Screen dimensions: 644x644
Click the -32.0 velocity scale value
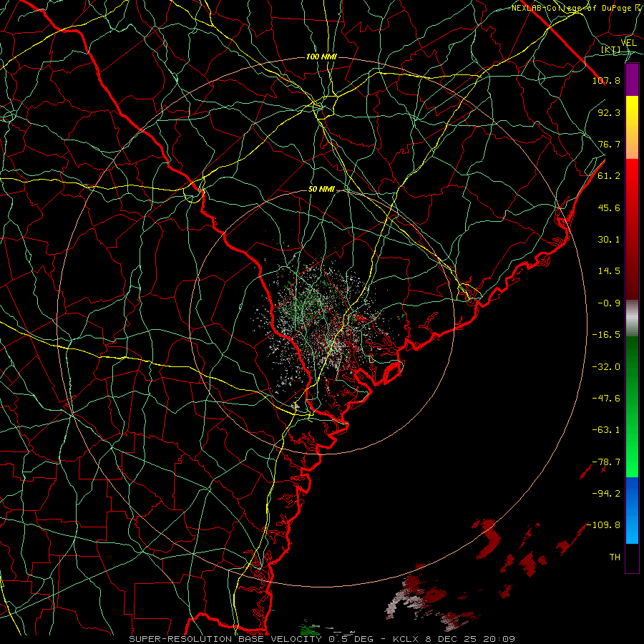point(606,367)
